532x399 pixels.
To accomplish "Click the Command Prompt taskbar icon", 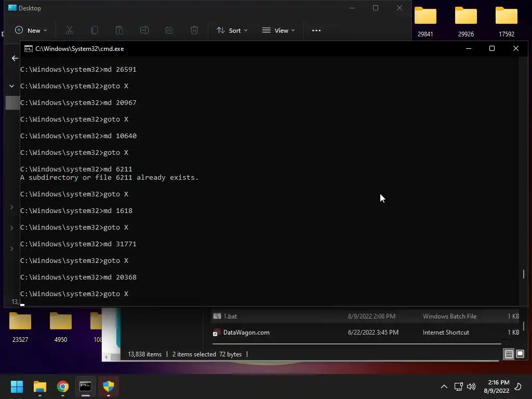I will pos(86,387).
